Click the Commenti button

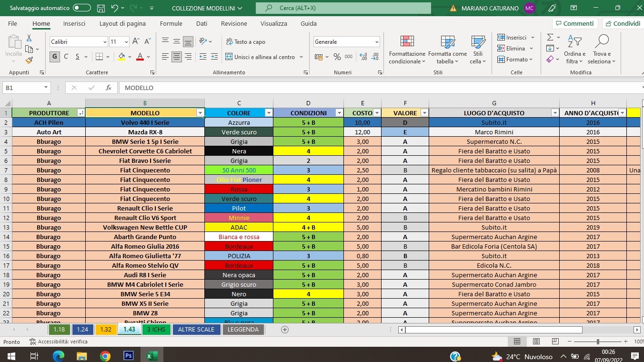pos(575,23)
